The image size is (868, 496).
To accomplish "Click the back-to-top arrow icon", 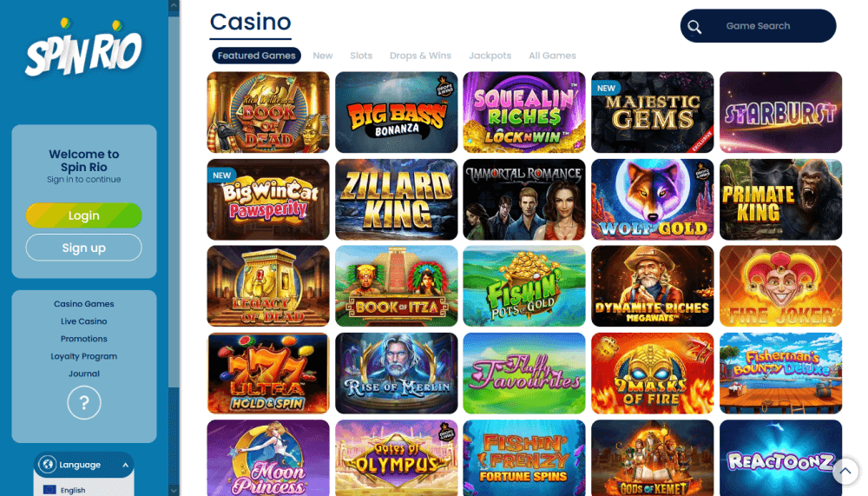I will [845, 472].
